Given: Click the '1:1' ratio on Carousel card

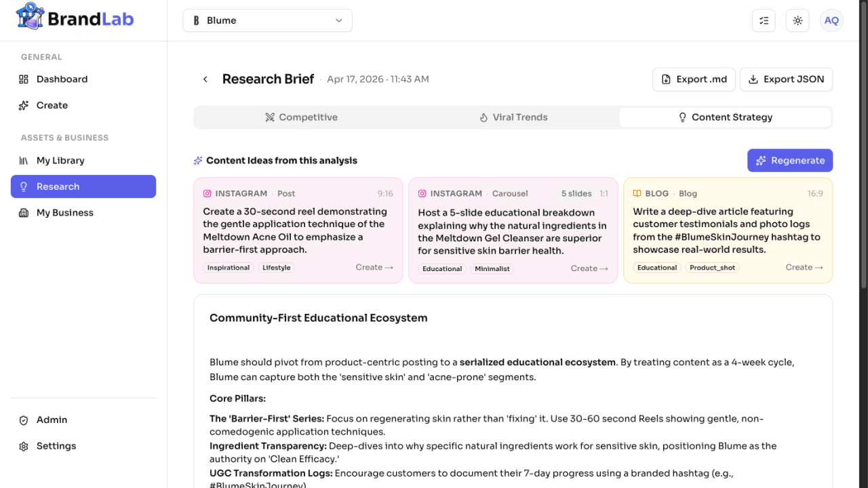Looking at the screenshot, I should 604,194.
